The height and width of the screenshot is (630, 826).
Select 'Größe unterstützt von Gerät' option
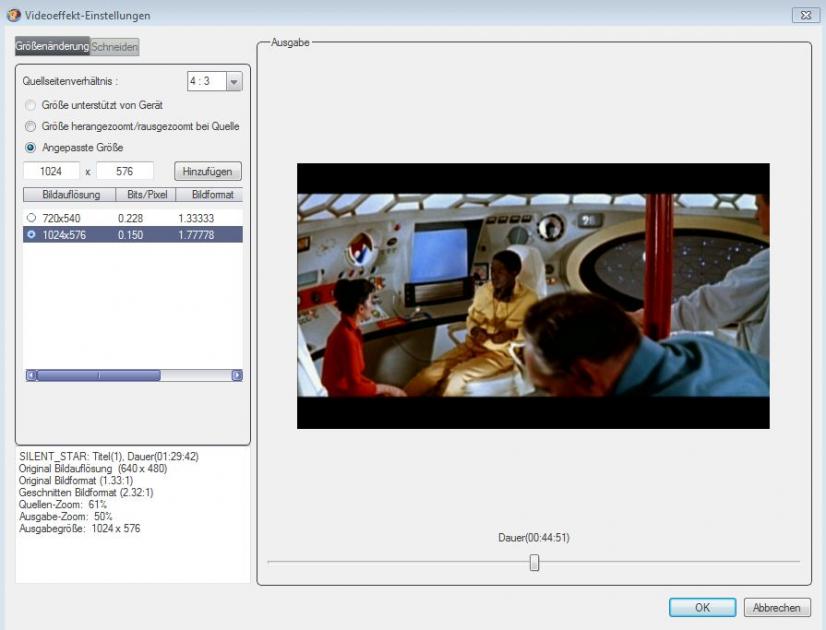[31, 105]
